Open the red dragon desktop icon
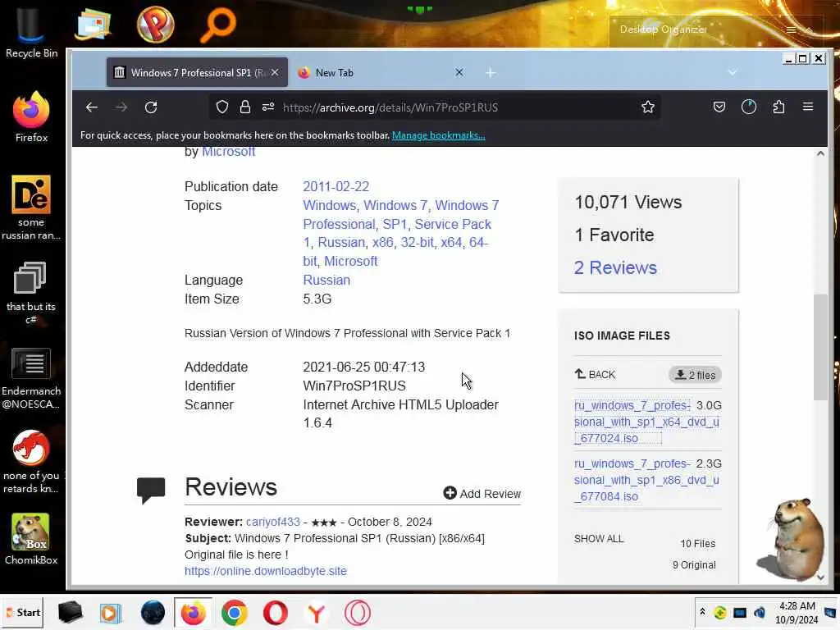The image size is (840, 630). (31, 462)
